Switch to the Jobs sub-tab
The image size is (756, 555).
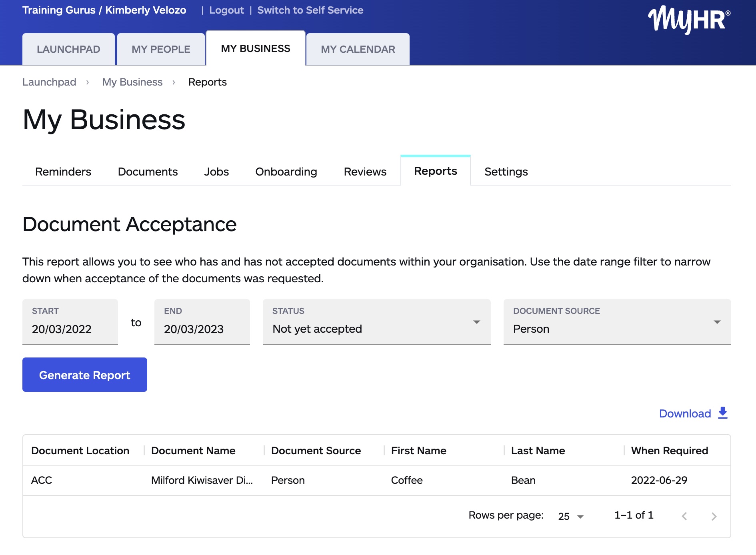[216, 172]
